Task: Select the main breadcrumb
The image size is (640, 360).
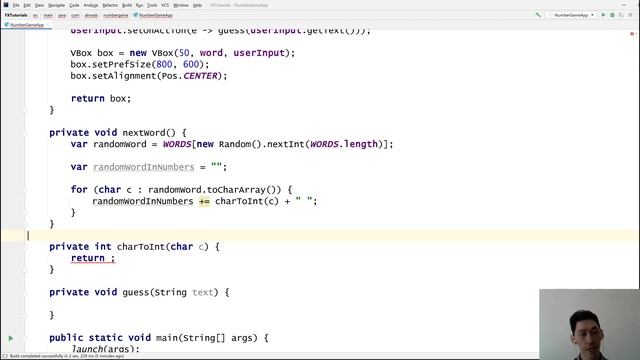Action: [x=48, y=15]
